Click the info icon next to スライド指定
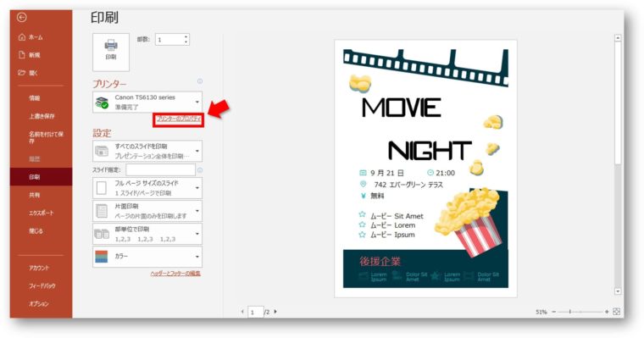This screenshot has height=338, width=644. point(200,170)
